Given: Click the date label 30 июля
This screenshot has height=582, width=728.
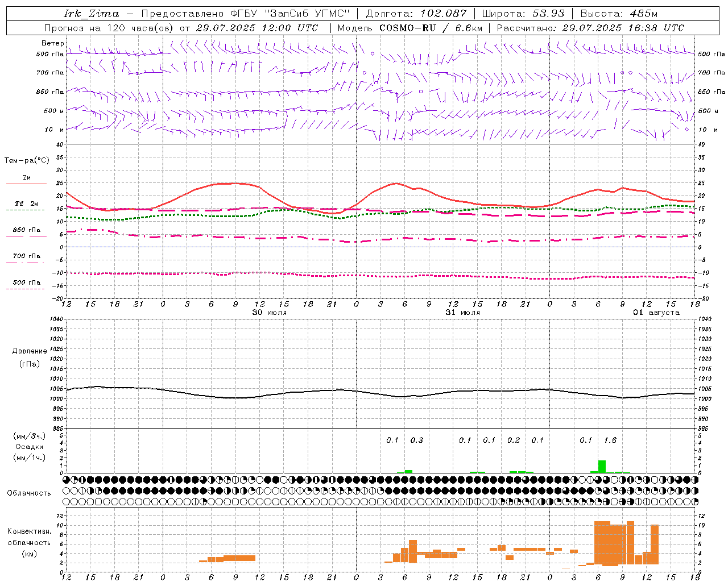Looking at the screenshot, I should [x=270, y=313].
